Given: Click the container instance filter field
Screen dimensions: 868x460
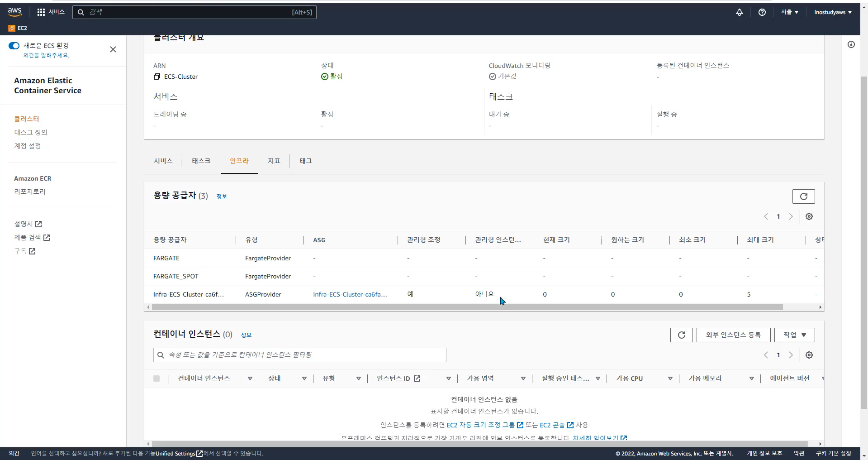Looking at the screenshot, I should (299, 355).
